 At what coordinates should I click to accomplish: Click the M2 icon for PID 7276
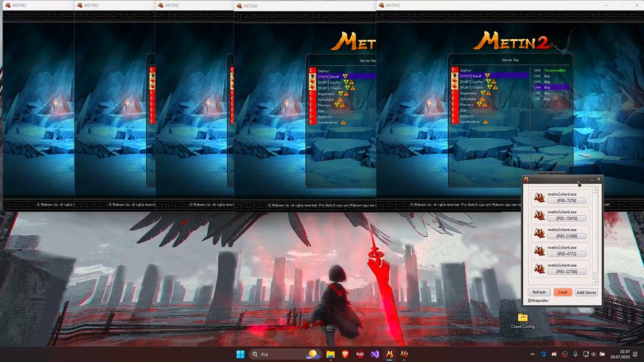pyautogui.click(x=540, y=197)
